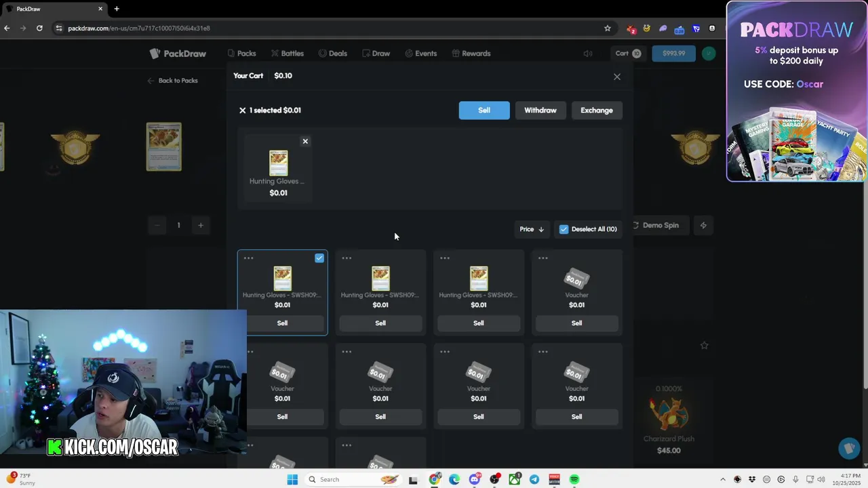
Task: Open the Deals nav item
Action: click(332, 54)
